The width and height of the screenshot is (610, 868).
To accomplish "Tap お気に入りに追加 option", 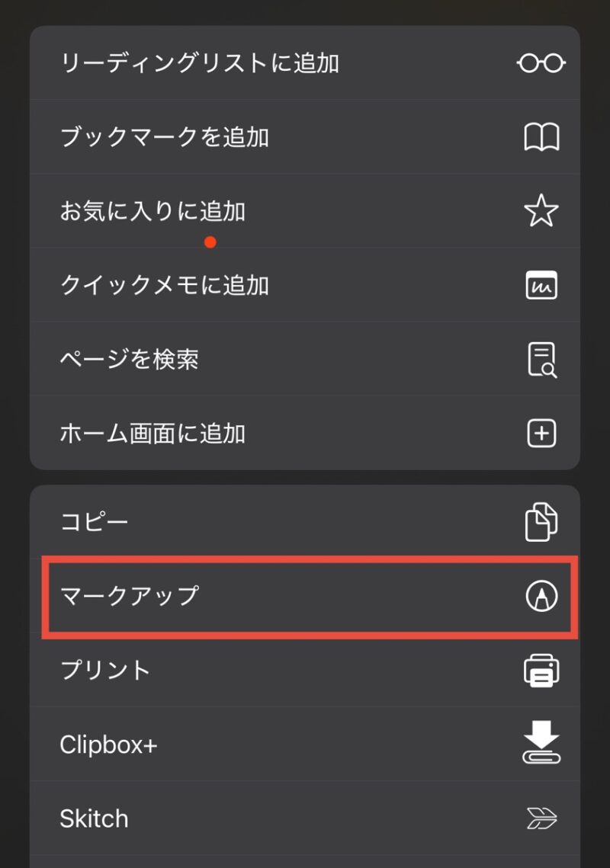I will click(x=305, y=211).
